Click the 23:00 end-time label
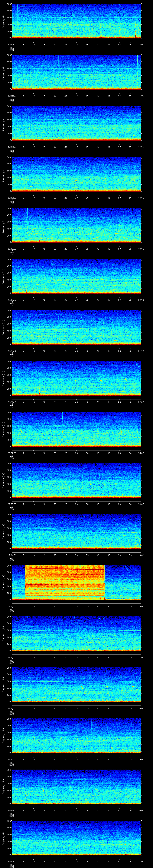 (141, 453)
